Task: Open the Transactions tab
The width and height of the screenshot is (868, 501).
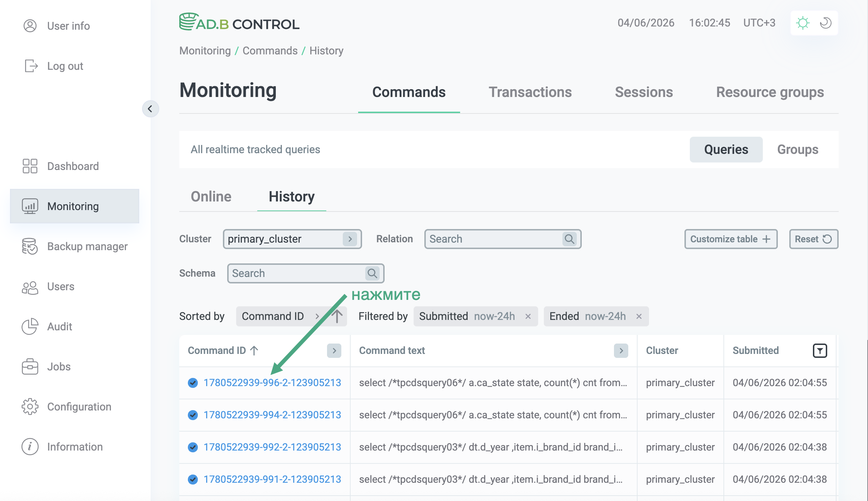Action: (530, 92)
